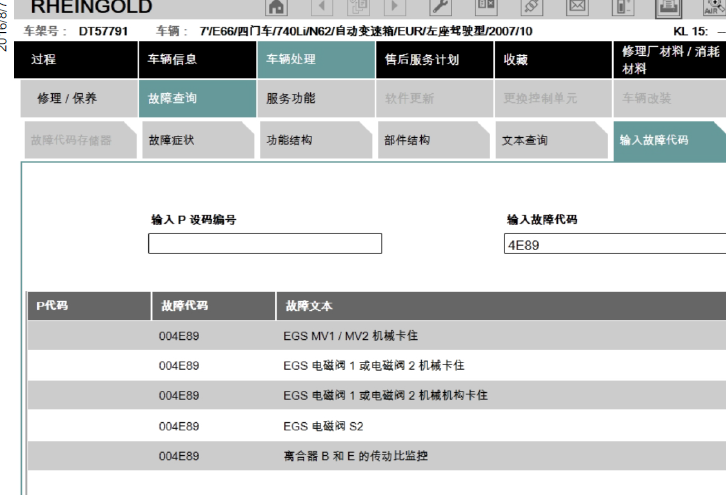Click the 故障文本 column header
The height and width of the screenshot is (495, 726).
pyautogui.click(x=501, y=306)
